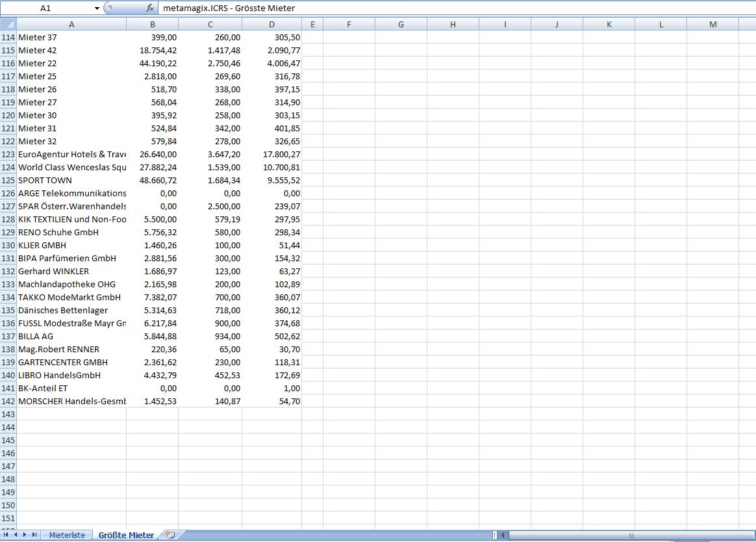This screenshot has height=542, width=756.
Task: Click cell KIK TEXTILIEN und Non-Foo
Action: coord(71,219)
